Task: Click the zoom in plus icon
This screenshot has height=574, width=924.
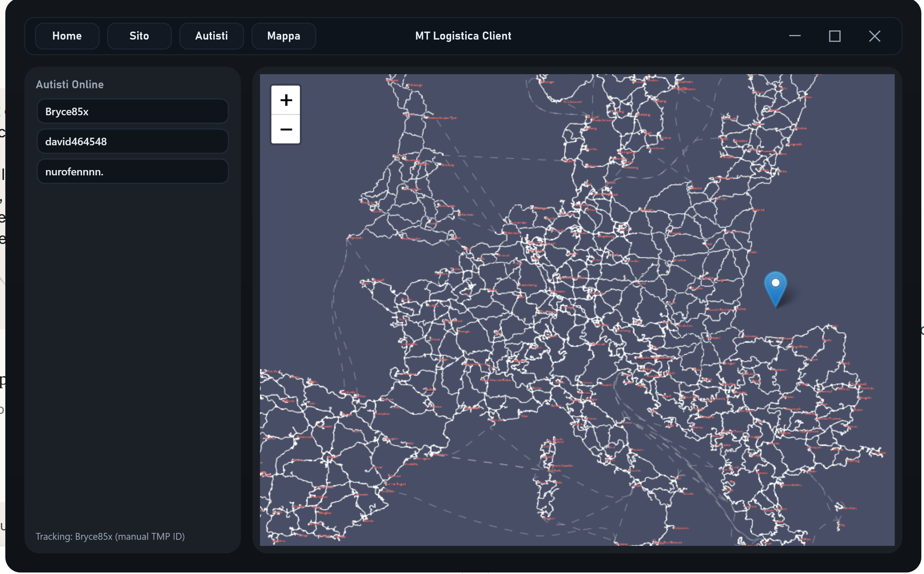Action: click(x=285, y=100)
